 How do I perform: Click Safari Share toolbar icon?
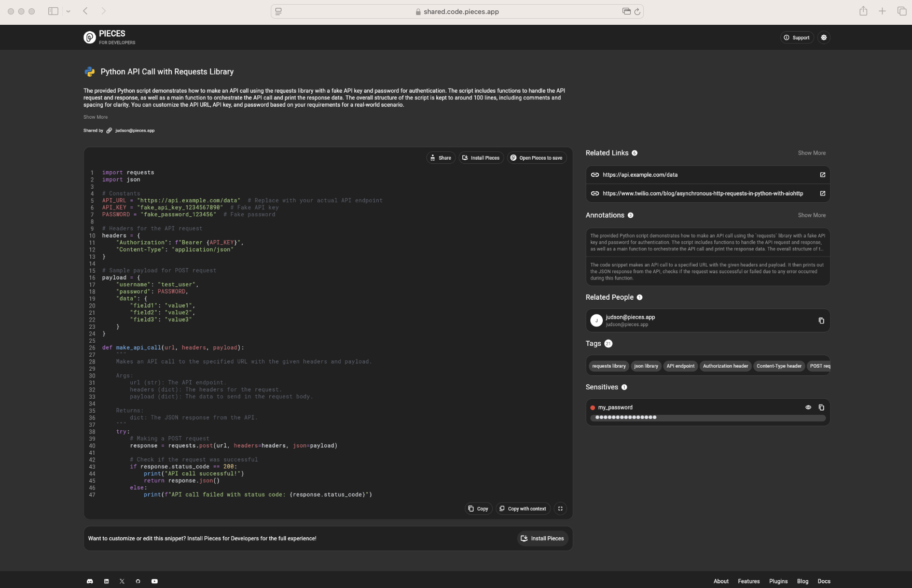863,11
